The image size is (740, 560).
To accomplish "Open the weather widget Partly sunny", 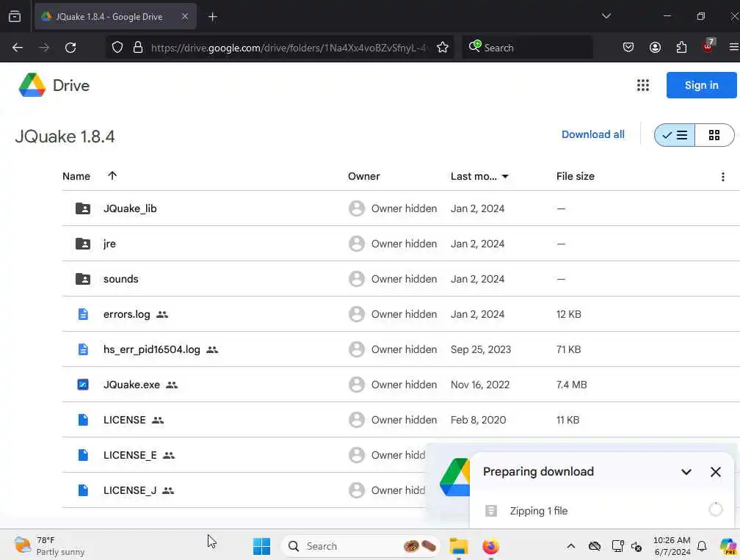I will 50,546.
